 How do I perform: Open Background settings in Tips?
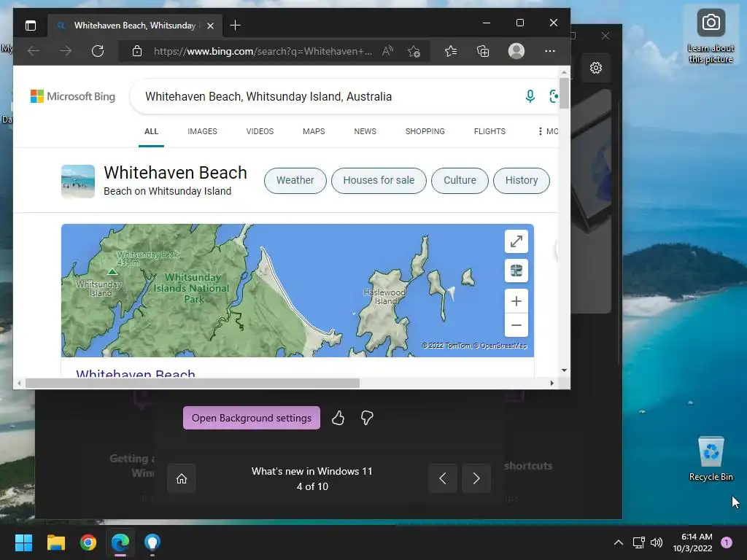click(x=252, y=418)
